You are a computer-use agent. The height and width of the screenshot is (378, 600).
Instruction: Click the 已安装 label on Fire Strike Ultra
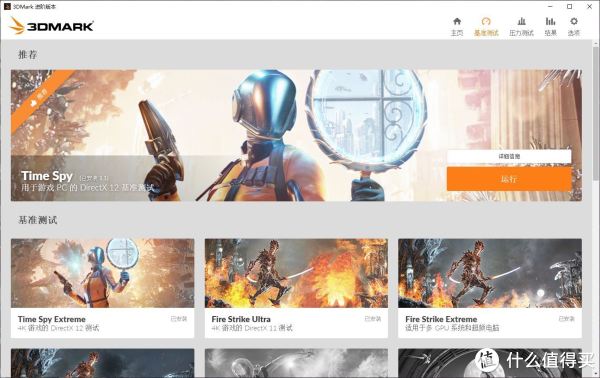click(x=372, y=319)
